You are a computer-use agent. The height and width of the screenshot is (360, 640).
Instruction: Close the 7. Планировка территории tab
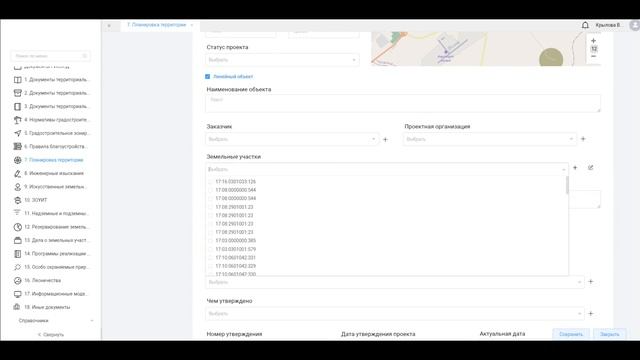(x=192, y=25)
